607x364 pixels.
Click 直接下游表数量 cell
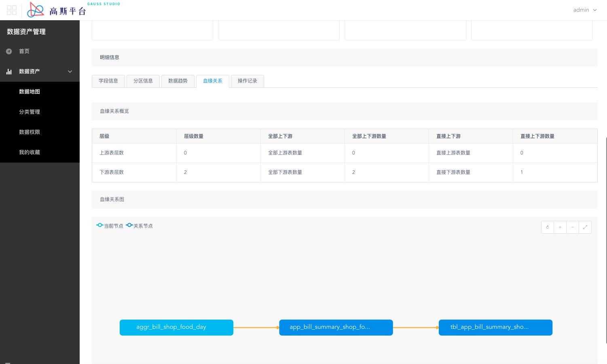click(471, 172)
